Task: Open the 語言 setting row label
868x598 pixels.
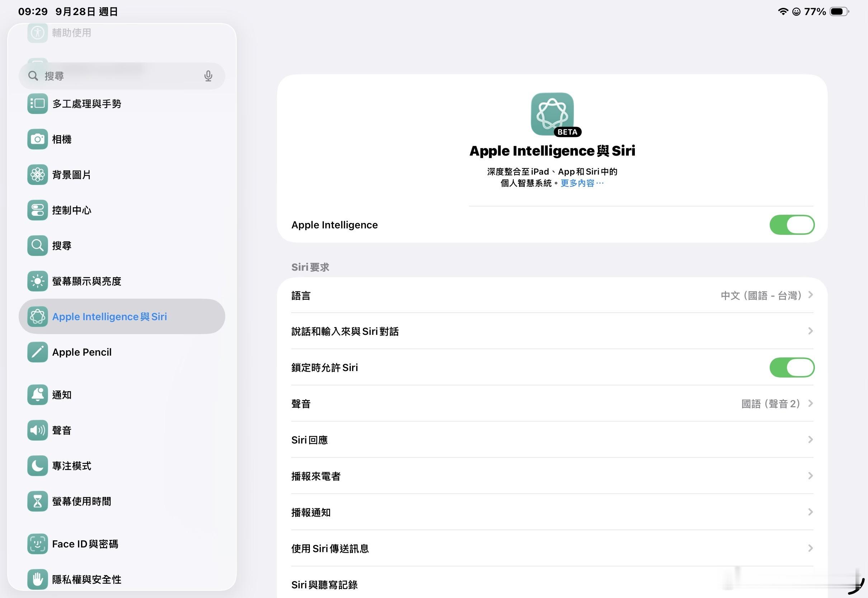Action: [301, 296]
